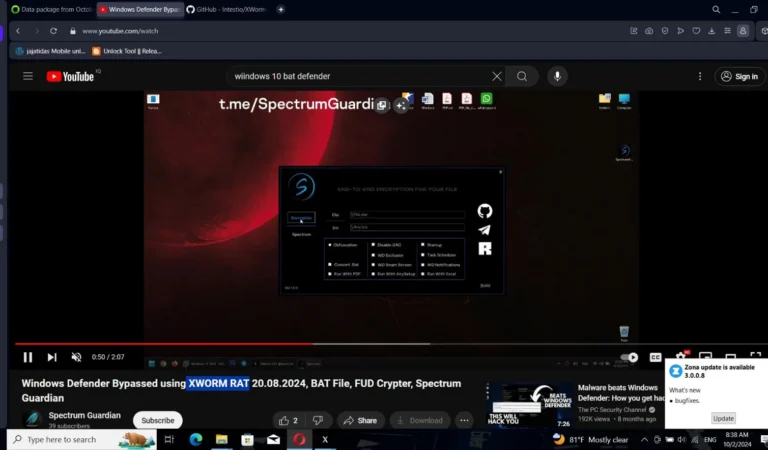Subscribe to Spectrum Guardian channel

(158, 420)
